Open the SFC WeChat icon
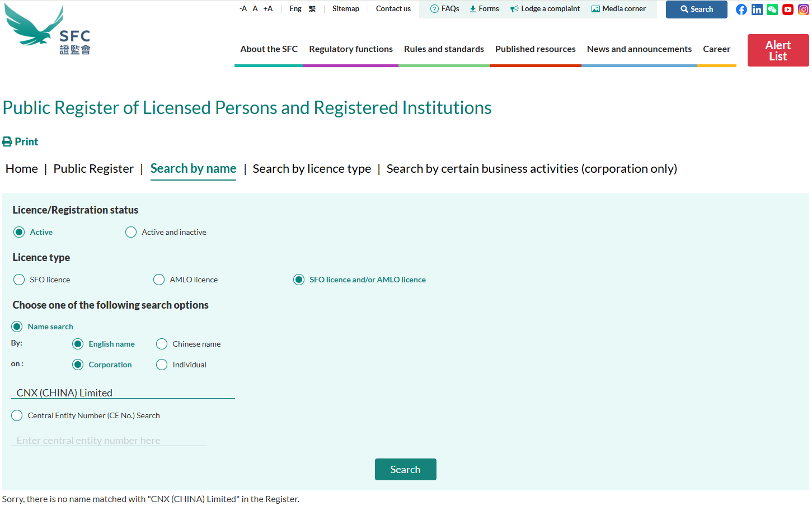Viewport: 812px width, 506px height. (772, 10)
